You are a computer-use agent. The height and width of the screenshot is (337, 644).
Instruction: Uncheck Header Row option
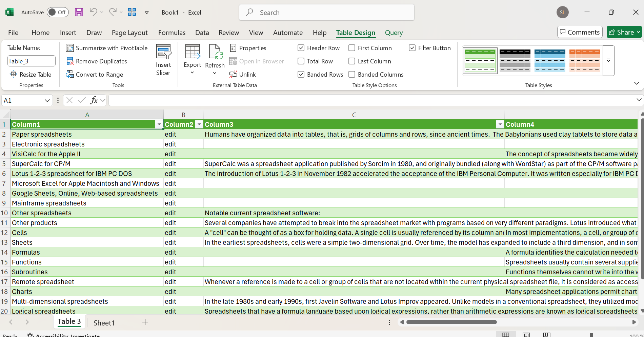click(301, 48)
